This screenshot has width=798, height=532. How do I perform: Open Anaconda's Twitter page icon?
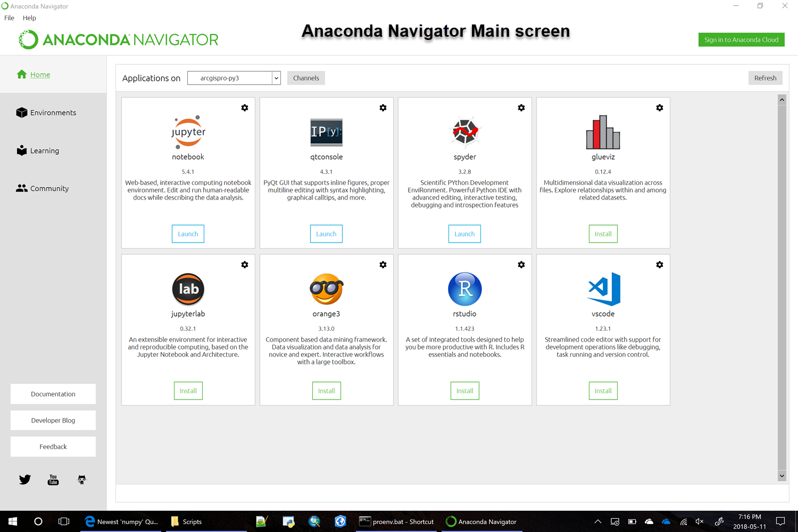[25, 479]
